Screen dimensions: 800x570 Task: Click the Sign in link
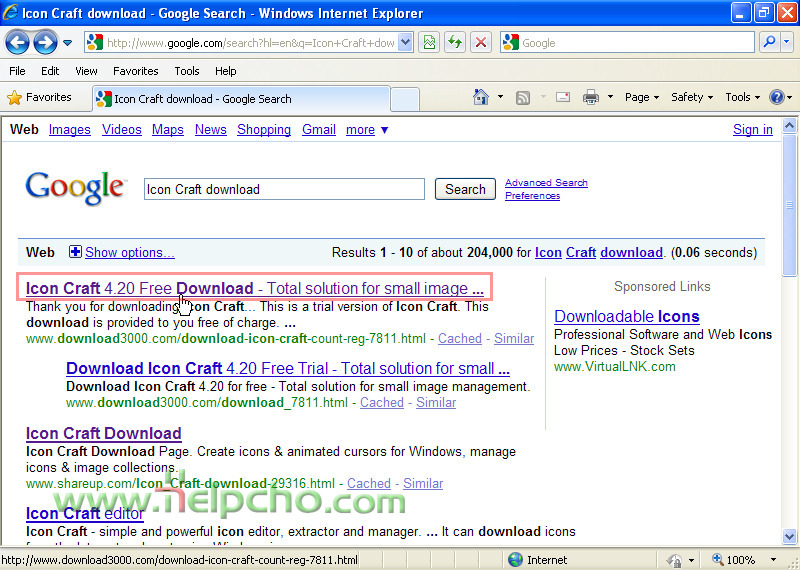pyautogui.click(x=753, y=130)
